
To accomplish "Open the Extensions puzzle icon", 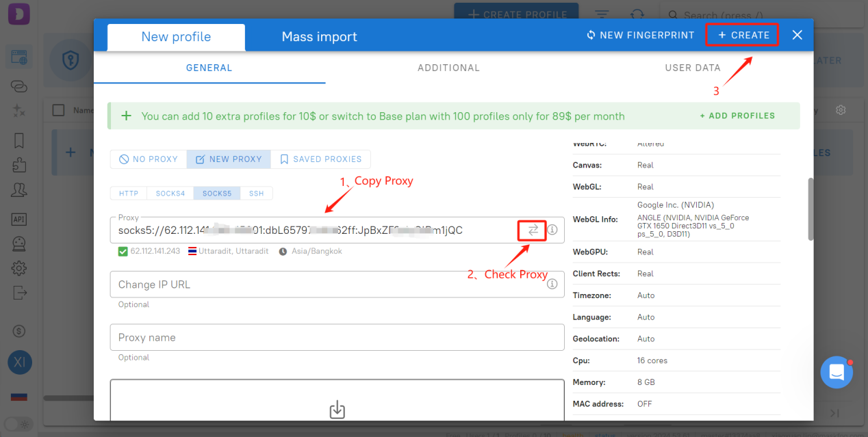I will (x=18, y=164).
